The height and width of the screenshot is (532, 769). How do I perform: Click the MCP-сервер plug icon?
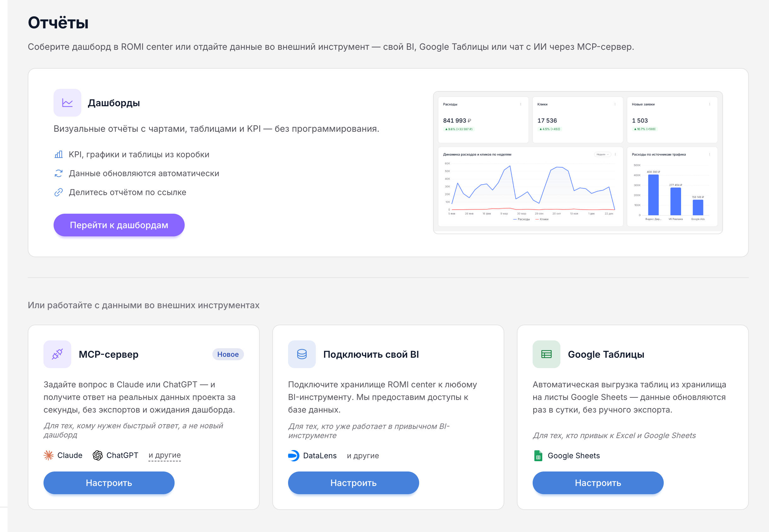point(57,354)
